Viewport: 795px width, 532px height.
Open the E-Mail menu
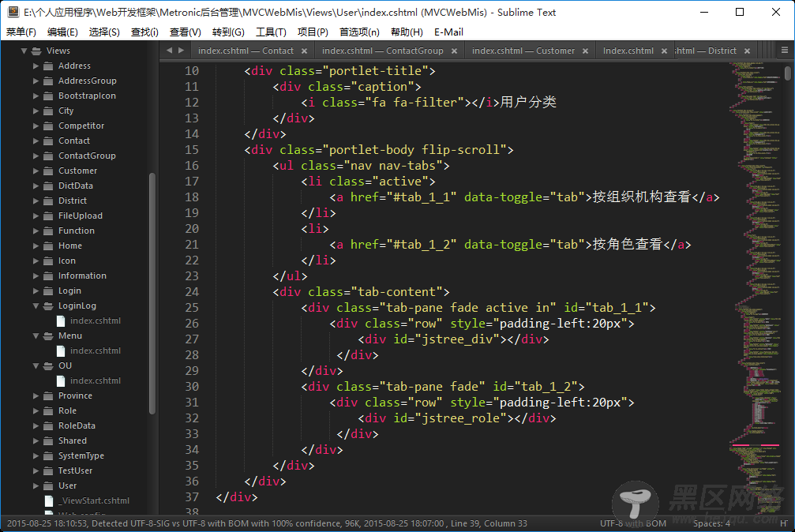448,32
